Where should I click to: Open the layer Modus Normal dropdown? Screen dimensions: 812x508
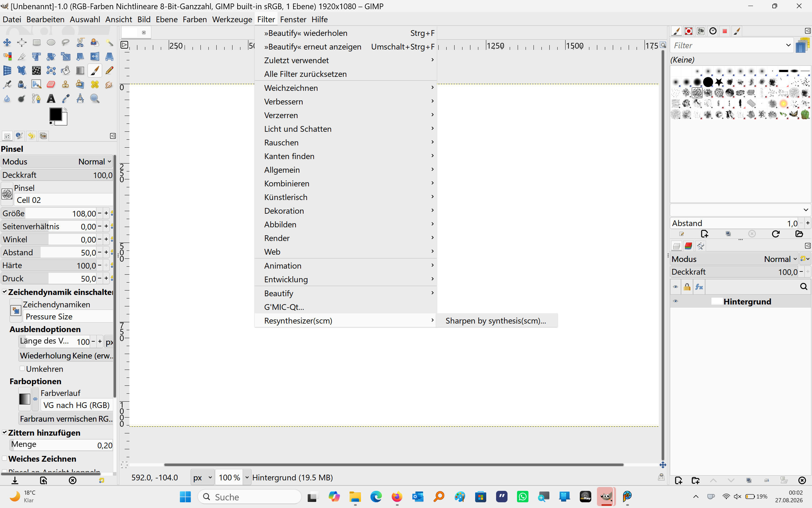point(734,259)
